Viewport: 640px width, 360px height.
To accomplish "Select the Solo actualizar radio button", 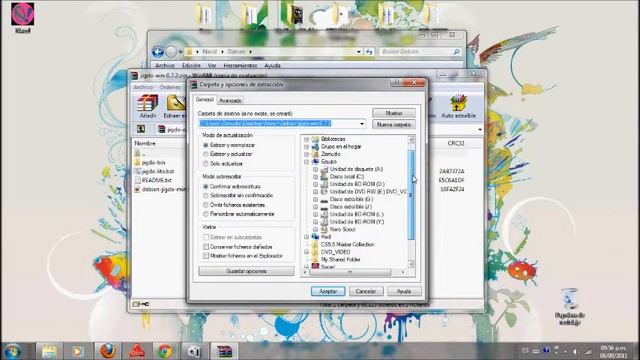I will click(x=206, y=164).
